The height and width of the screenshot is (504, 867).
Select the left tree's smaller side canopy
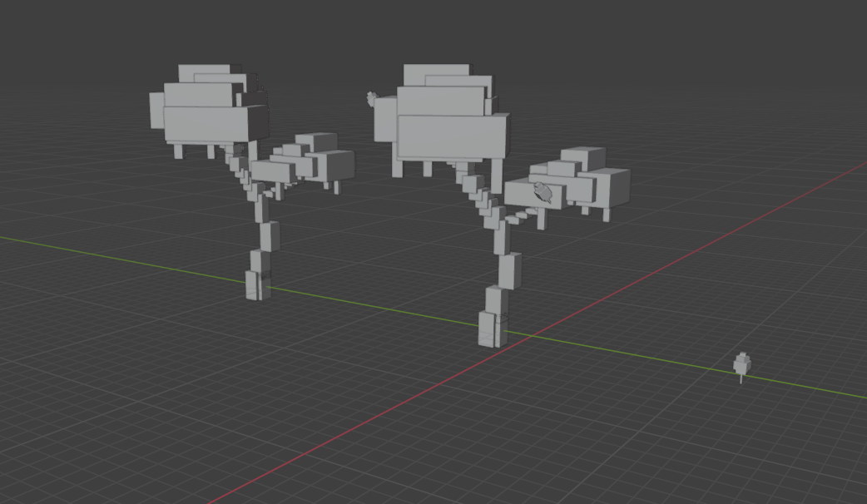tap(310, 162)
